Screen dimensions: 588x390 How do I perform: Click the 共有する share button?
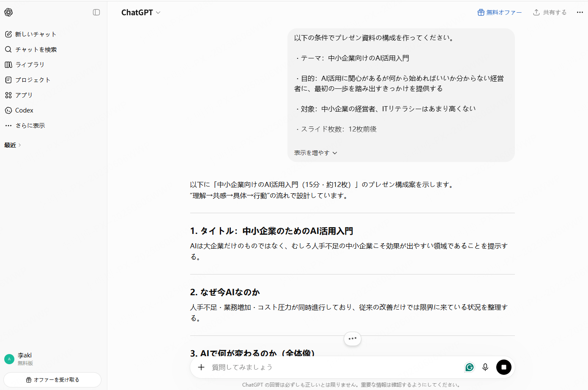pos(550,12)
